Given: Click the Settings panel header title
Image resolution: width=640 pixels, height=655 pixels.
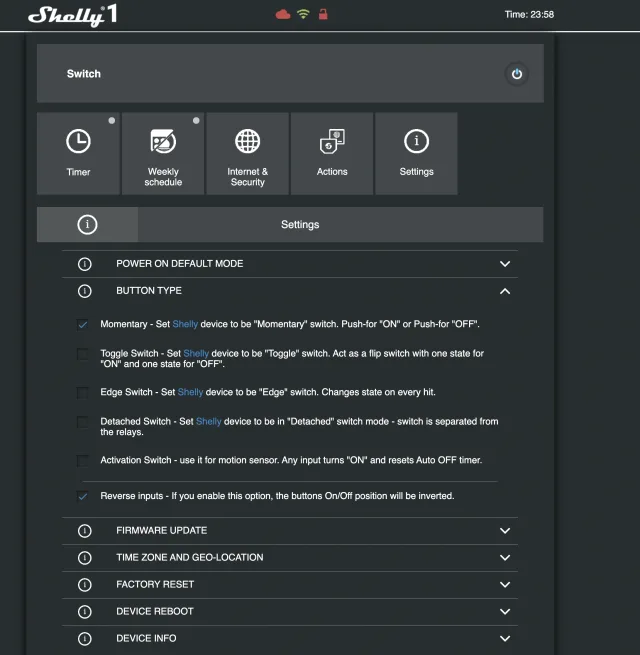Looking at the screenshot, I should 300,225.
